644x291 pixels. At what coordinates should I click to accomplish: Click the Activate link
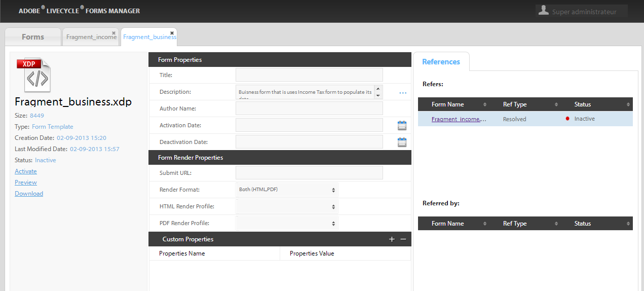[x=26, y=171]
